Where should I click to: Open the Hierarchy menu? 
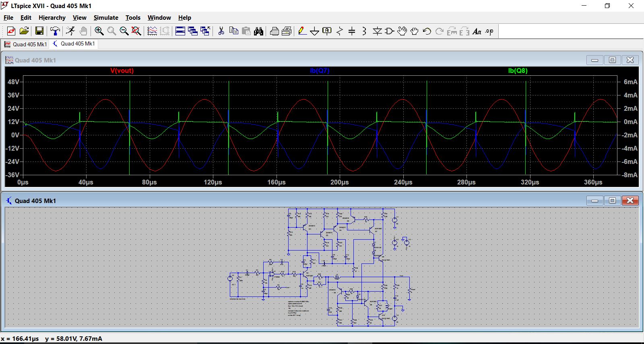tap(52, 18)
